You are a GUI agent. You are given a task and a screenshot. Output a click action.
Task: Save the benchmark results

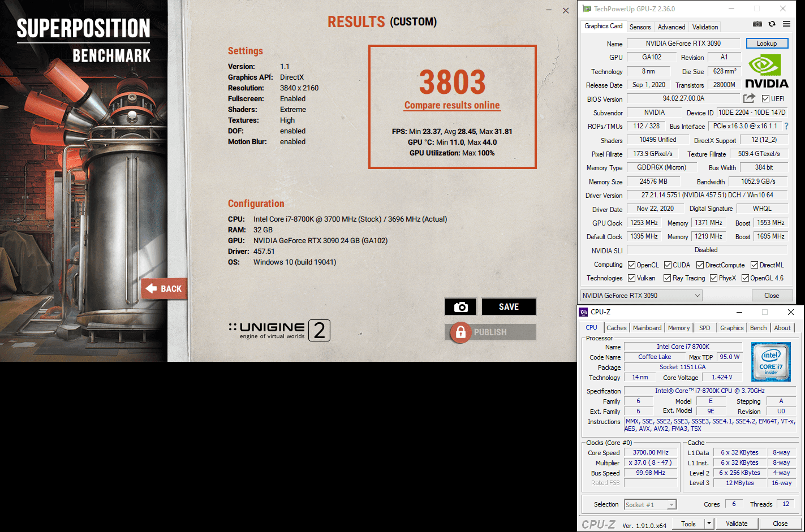509,306
